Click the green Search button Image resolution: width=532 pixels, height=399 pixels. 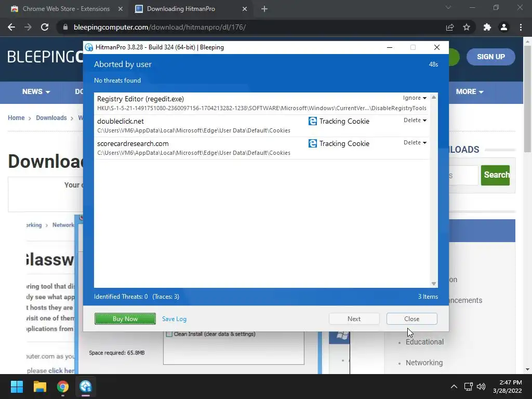[495, 175]
